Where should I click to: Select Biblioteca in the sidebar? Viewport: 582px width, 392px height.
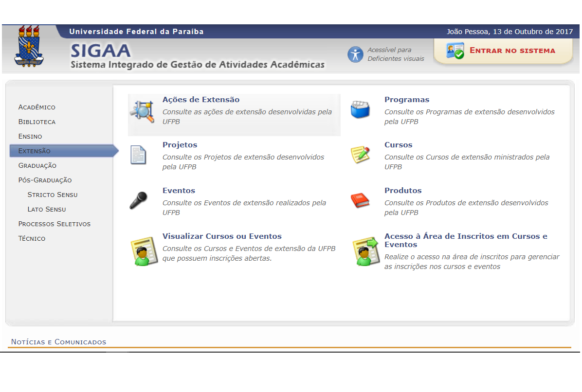click(36, 122)
